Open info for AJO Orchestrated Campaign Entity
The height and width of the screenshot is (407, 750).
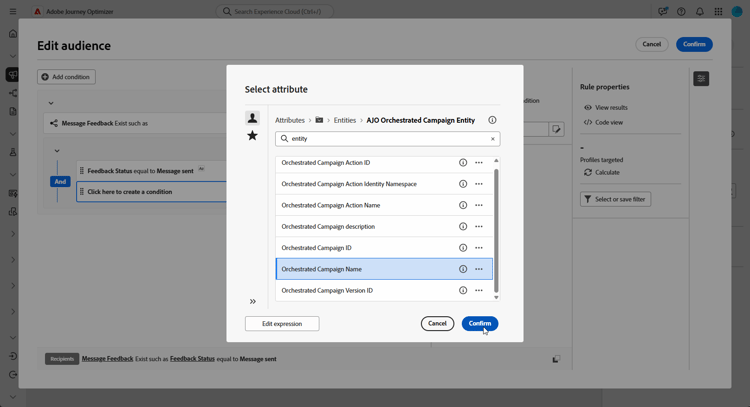(x=492, y=120)
